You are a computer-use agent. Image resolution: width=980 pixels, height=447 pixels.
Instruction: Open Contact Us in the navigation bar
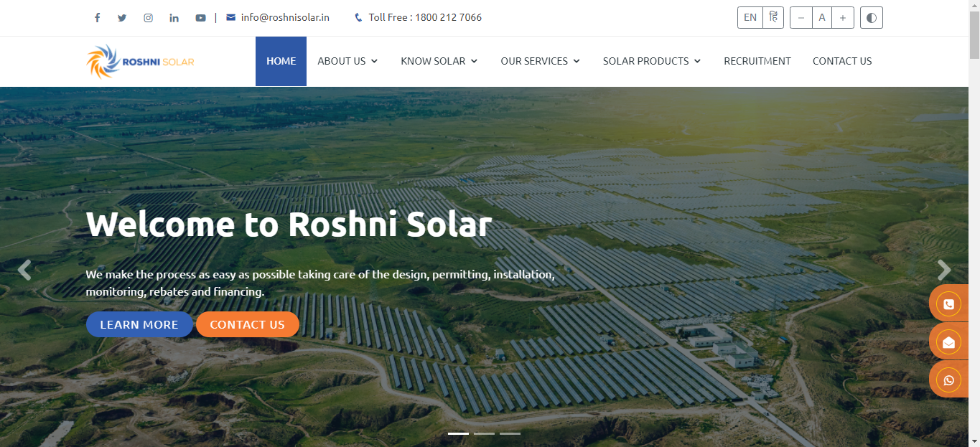(842, 61)
